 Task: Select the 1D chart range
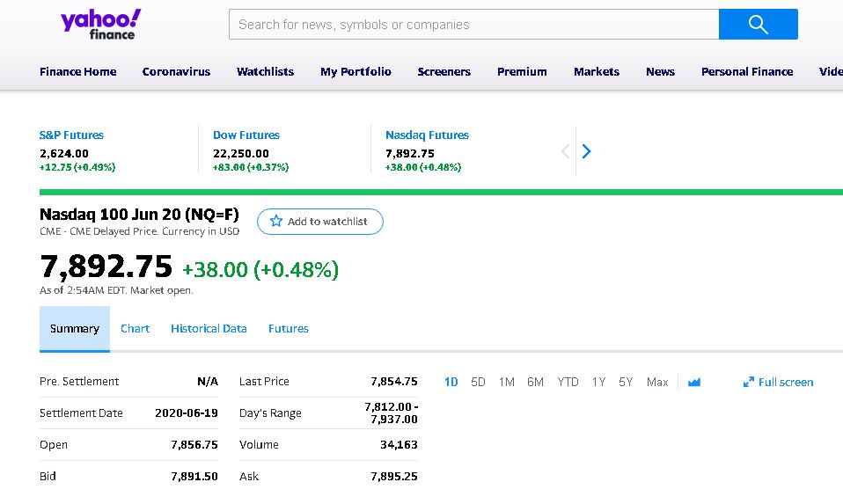pos(451,382)
